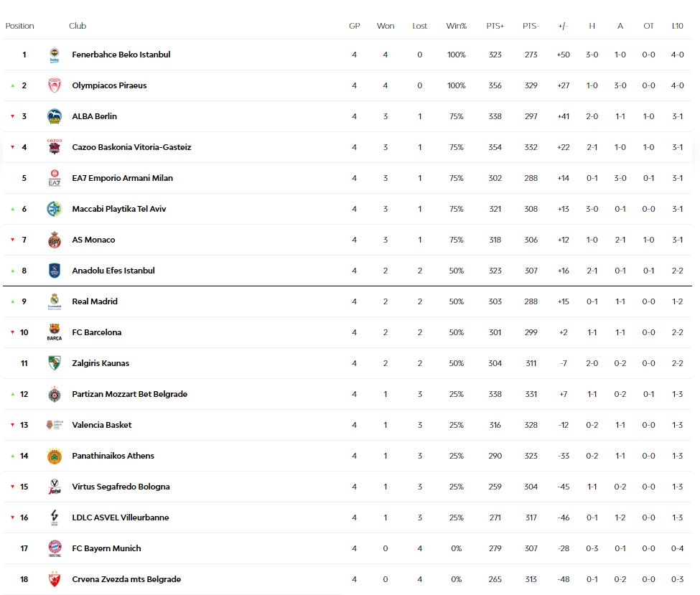Viewport: 700px width, 595px height.
Task: Click the PTS+ column header
Action: coord(495,26)
